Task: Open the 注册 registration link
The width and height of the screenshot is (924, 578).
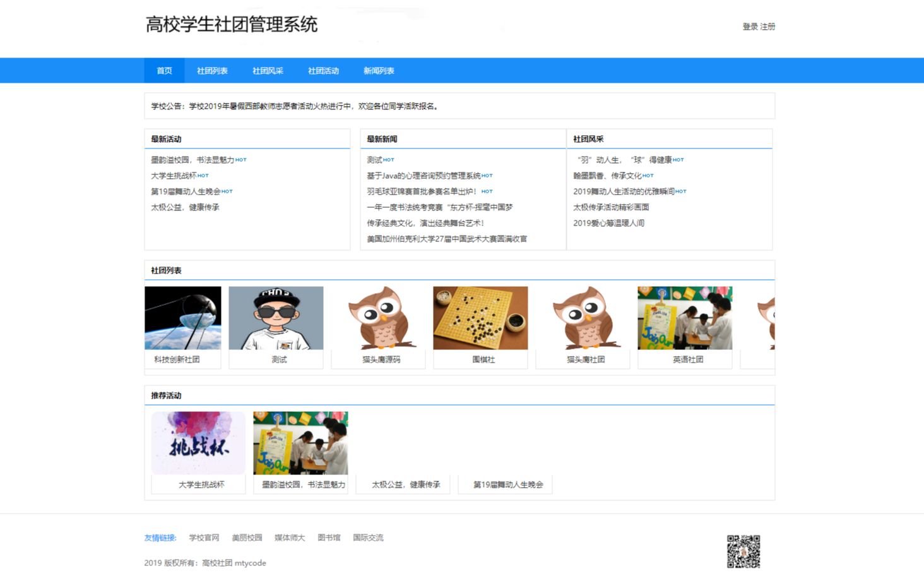Action: pyautogui.click(x=767, y=27)
